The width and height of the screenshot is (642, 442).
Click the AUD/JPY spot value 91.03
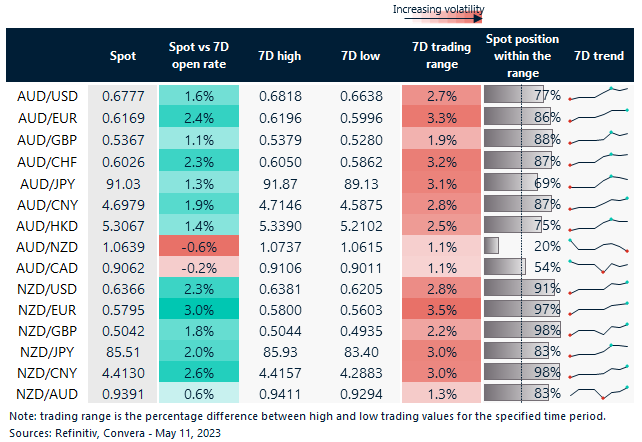(122, 181)
